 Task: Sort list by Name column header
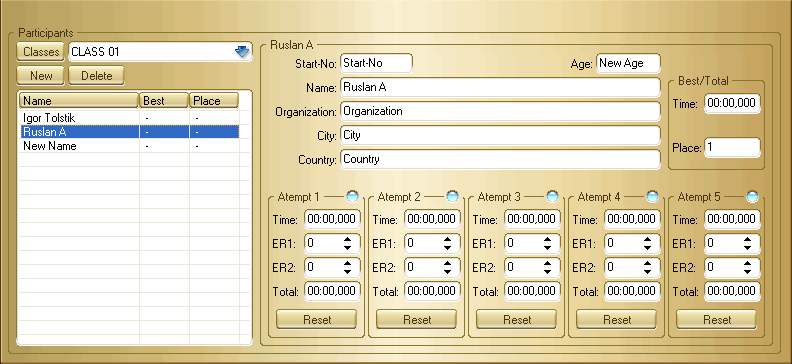(x=79, y=100)
